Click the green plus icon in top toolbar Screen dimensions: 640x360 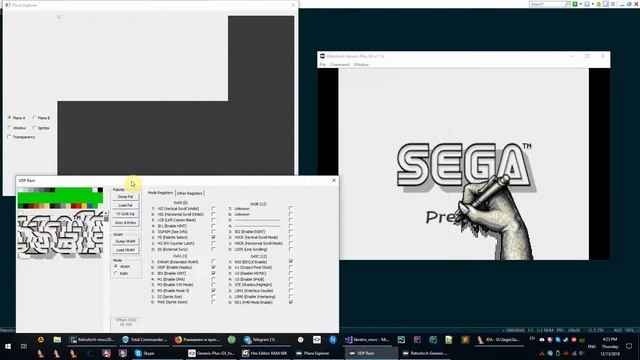coord(575,4)
